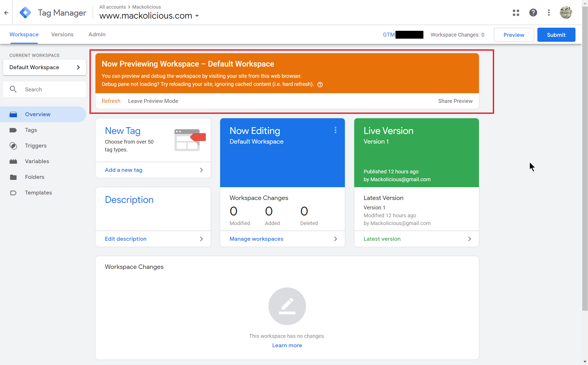This screenshot has height=365, width=588.
Task: Click the Triggers circle icon
Action: (13, 146)
